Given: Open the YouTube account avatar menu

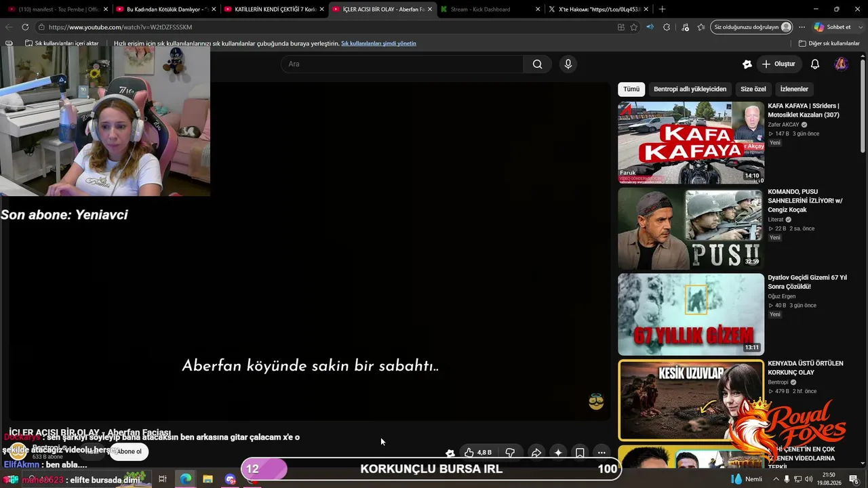Looking at the screenshot, I should pos(841,64).
